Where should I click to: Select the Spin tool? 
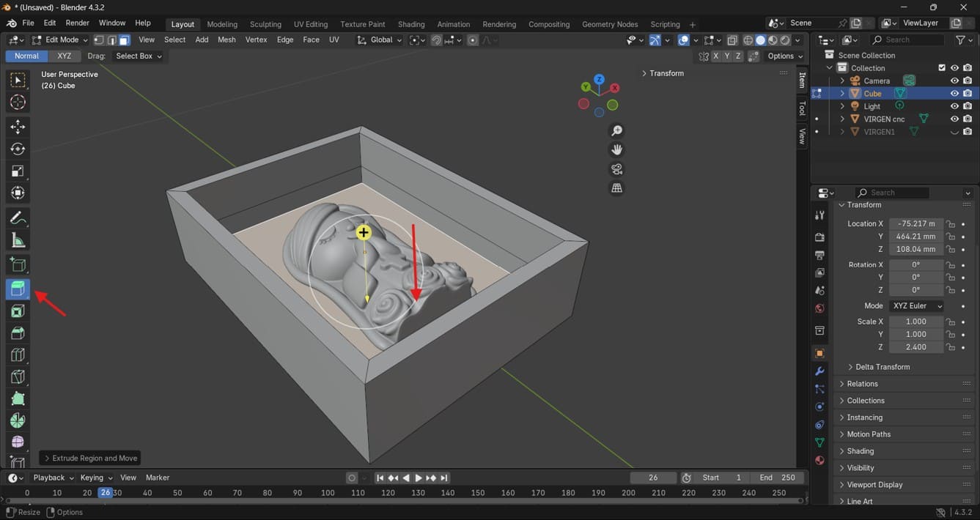tap(18, 420)
